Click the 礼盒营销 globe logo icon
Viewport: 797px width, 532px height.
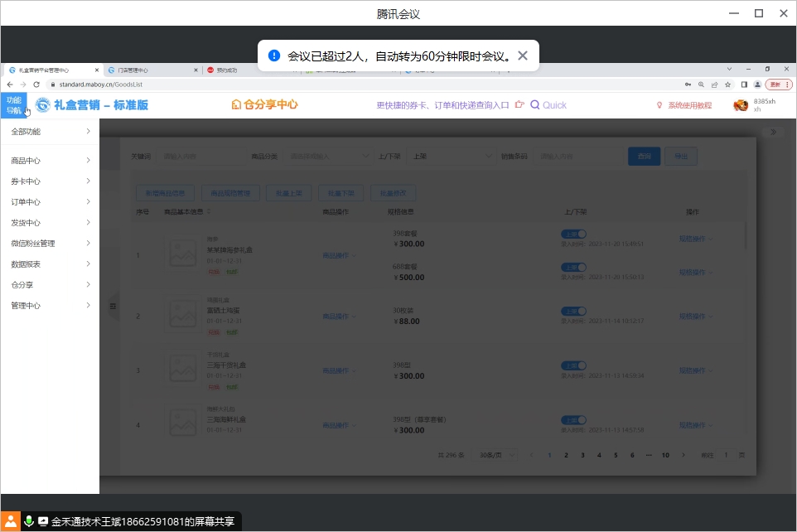pyautogui.click(x=42, y=105)
